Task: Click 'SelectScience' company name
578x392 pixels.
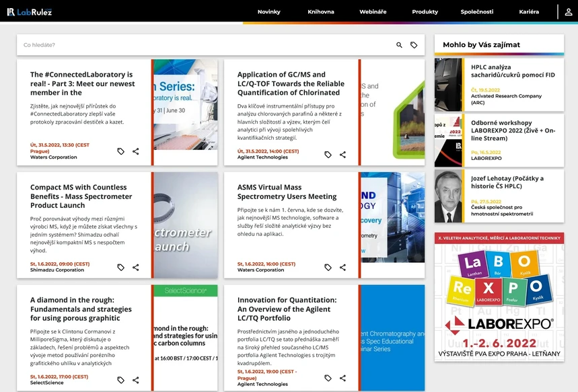Action: point(47,383)
